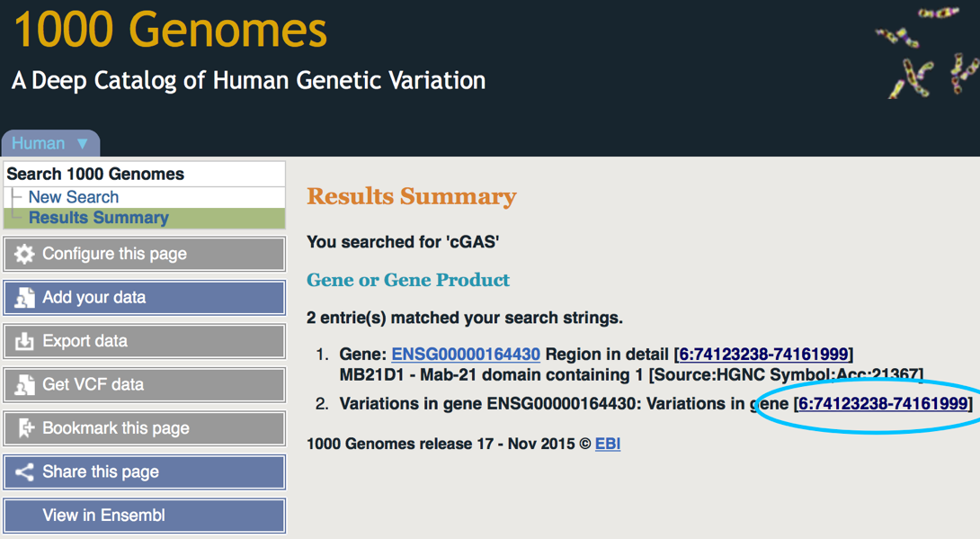Screen dimensions: 980x539
Task: Open Region in detail 6:74123238-74161999 link
Action: pos(763,354)
